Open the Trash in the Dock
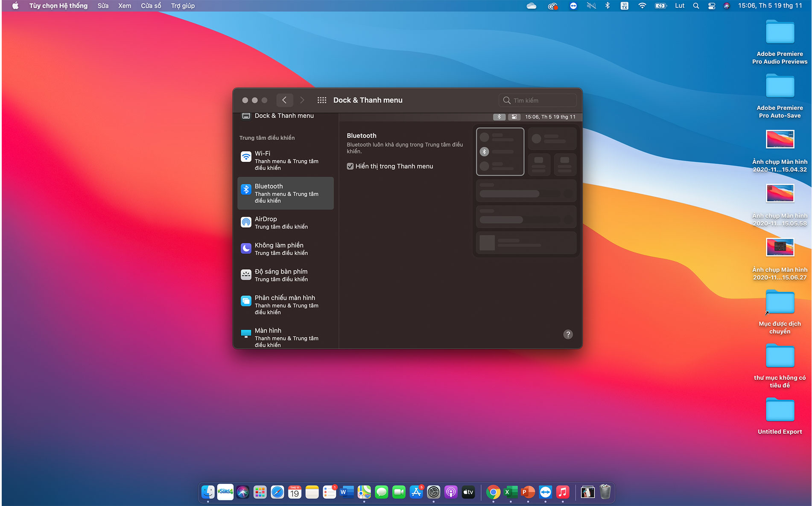Viewport: 812px width, 506px height. (x=605, y=492)
